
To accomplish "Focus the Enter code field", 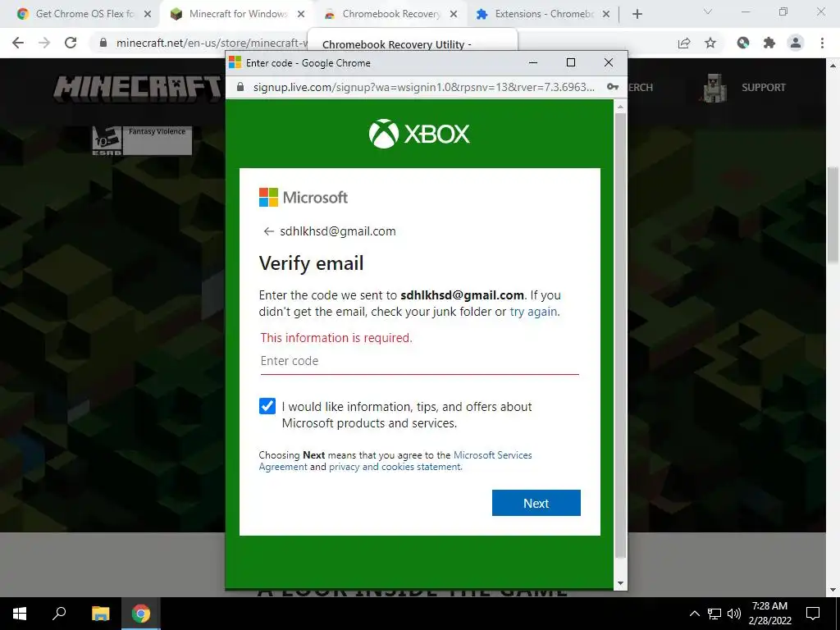I will click(419, 361).
